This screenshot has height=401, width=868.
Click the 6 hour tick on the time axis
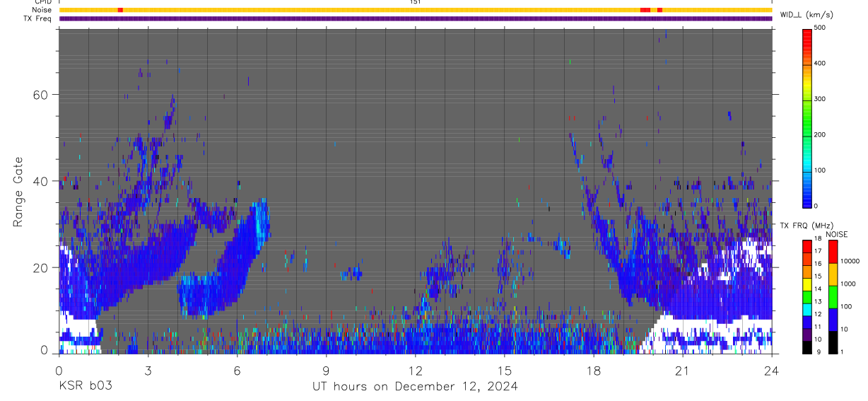tap(237, 370)
